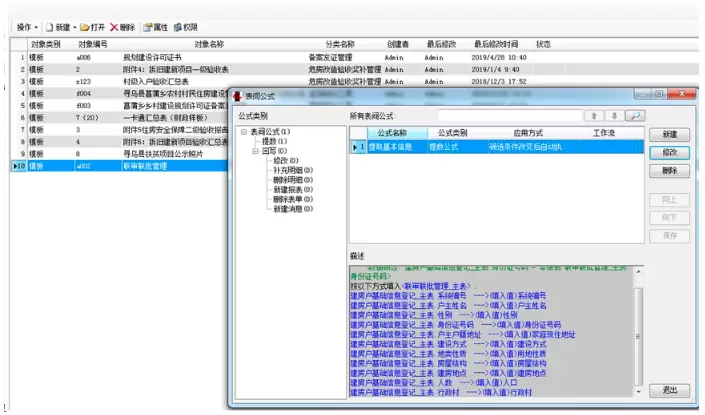Image resolution: width=705 pixels, height=415 pixels.
Task: Click the move-down arrow beside the formula search
Action: (x=615, y=116)
